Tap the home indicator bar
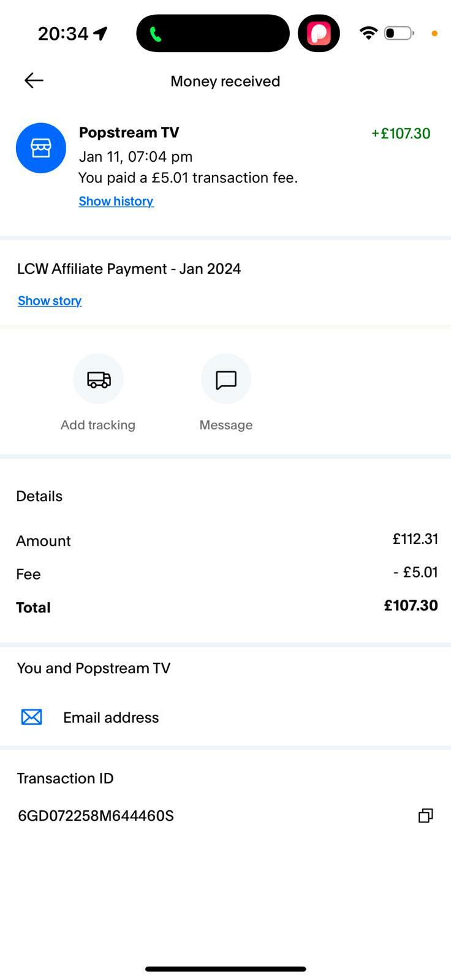 [225, 969]
